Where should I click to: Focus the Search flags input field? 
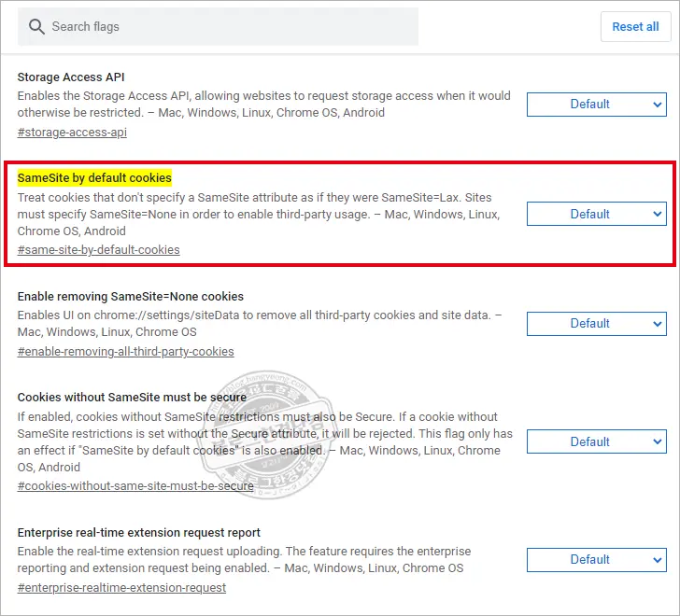click(224, 27)
